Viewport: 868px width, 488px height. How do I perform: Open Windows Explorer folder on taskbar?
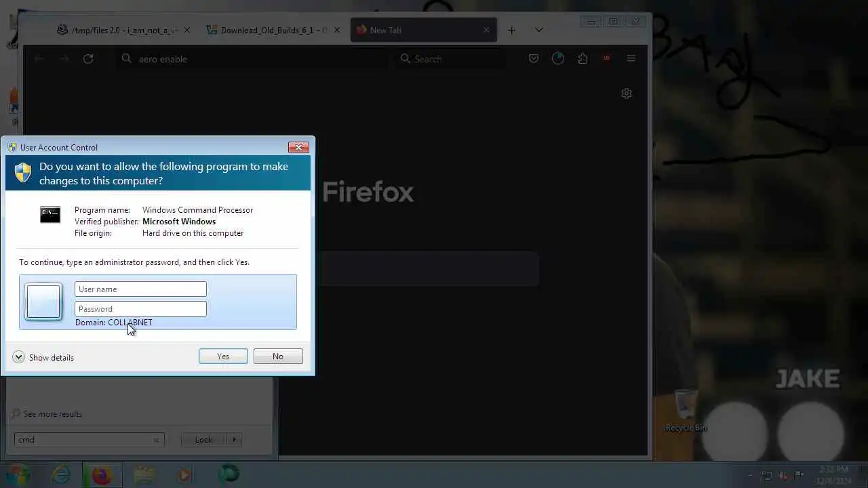click(x=144, y=474)
